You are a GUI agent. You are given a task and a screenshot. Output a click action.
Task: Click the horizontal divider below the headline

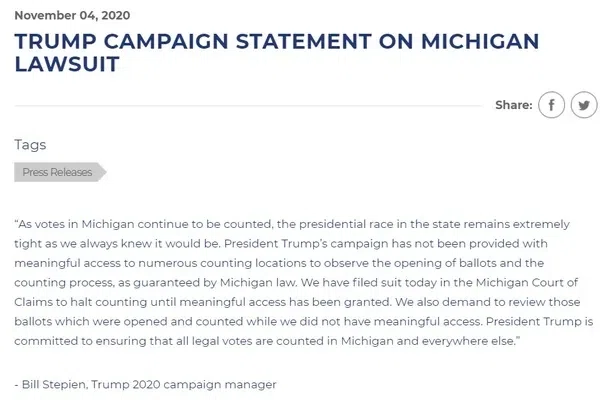pos(249,105)
